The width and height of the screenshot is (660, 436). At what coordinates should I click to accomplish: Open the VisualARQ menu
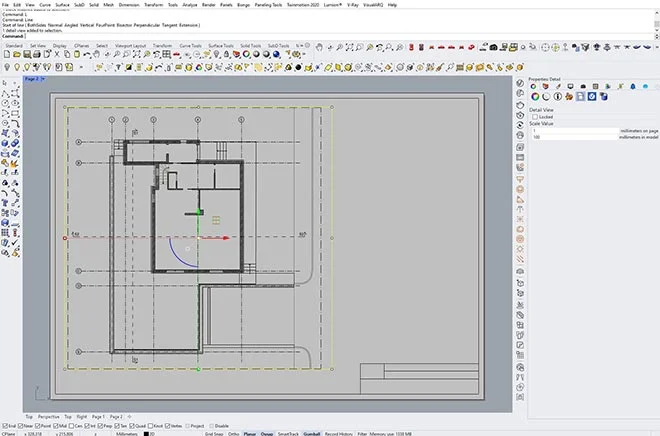[373, 5]
